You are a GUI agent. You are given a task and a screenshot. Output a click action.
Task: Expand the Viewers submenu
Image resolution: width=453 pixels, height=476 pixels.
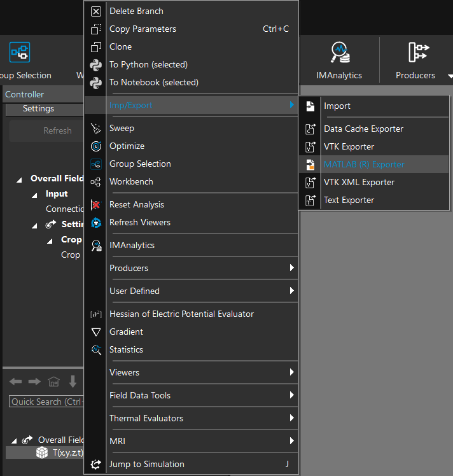(x=191, y=372)
